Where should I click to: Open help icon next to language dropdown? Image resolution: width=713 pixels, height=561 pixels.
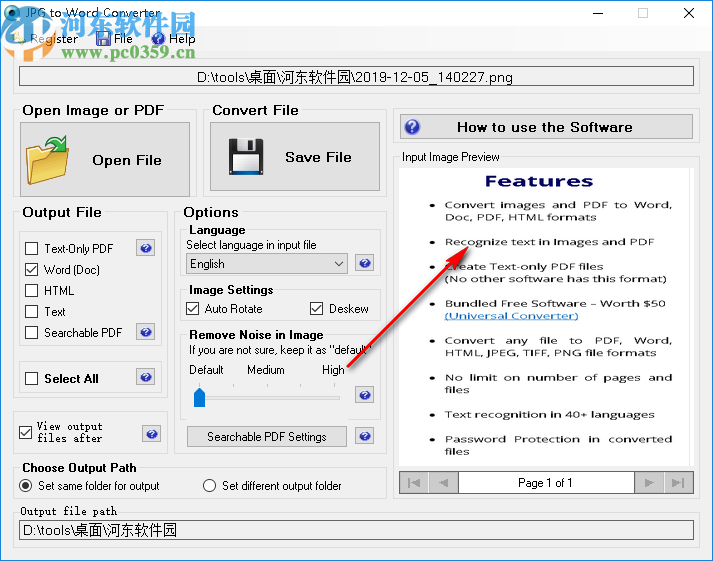click(365, 263)
